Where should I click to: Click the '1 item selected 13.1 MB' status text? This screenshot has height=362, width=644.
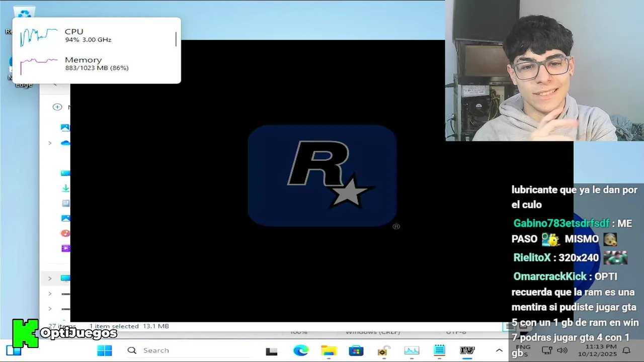129,326
